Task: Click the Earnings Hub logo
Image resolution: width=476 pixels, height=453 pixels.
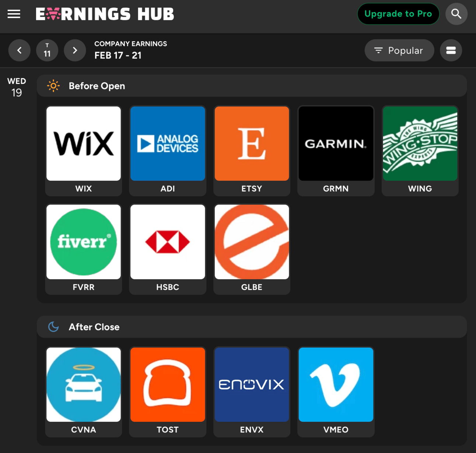Action: [105, 14]
